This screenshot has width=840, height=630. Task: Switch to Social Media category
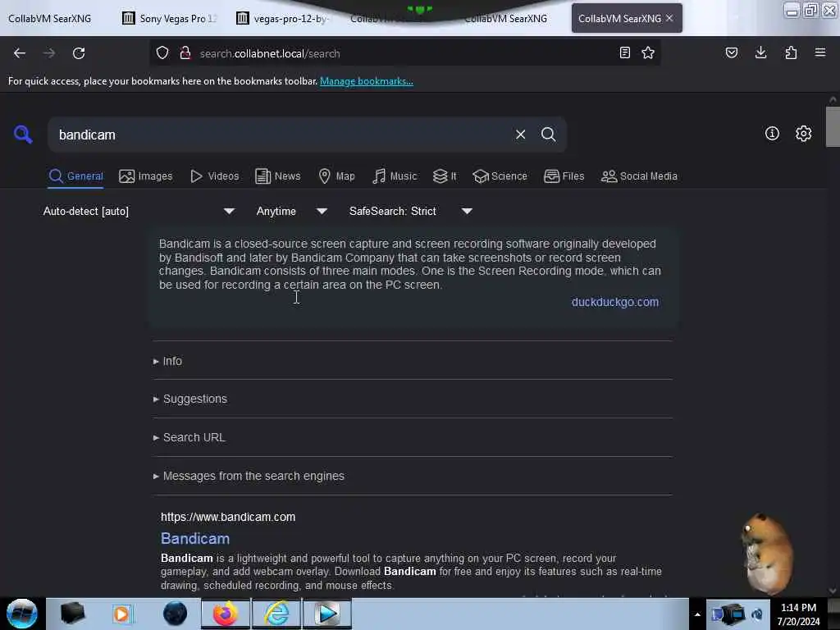tap(639, 176)
